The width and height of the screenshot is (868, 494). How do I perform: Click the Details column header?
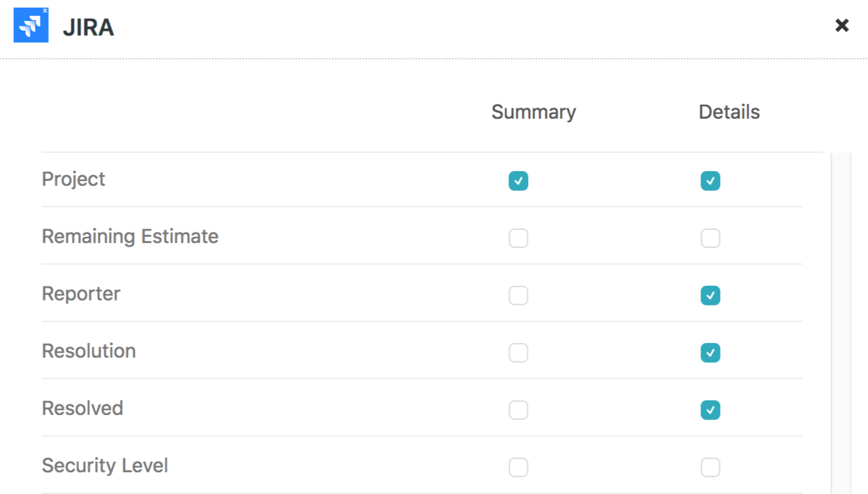[729, 112]
